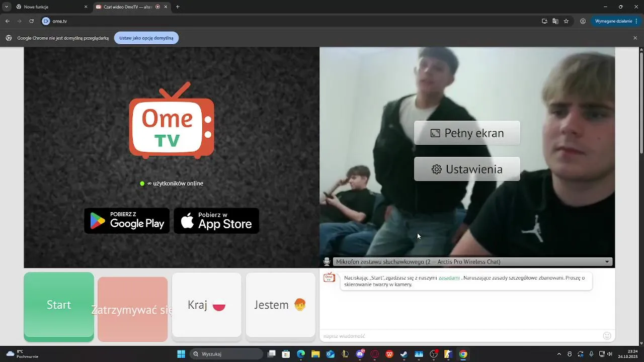This screenshot has width=644, height=362.
Task: Open League of Legends taskbar icon
Action: coord(345,354)
